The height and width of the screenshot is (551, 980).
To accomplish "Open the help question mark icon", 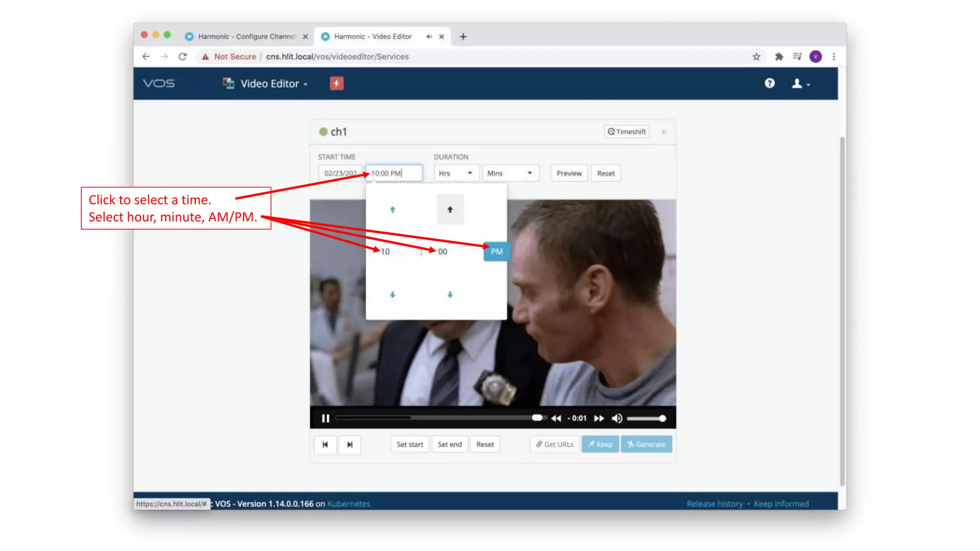I will (x=769, y=84).
